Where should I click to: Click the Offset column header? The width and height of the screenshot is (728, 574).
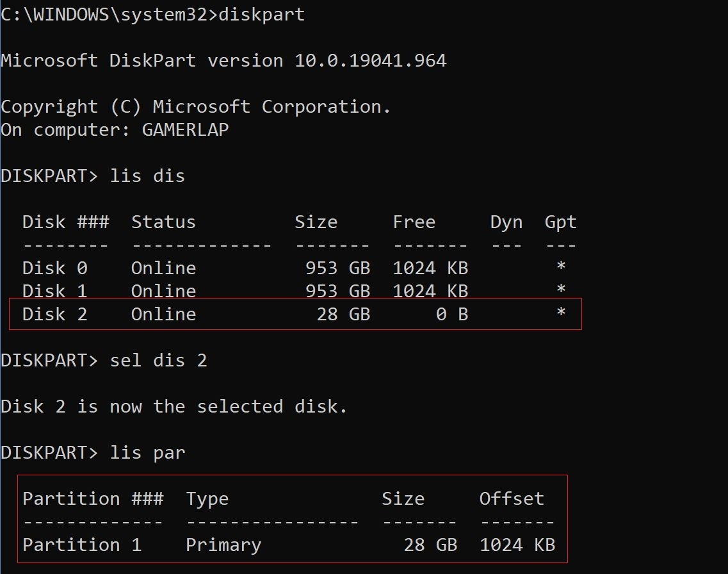tap(512, 498)
